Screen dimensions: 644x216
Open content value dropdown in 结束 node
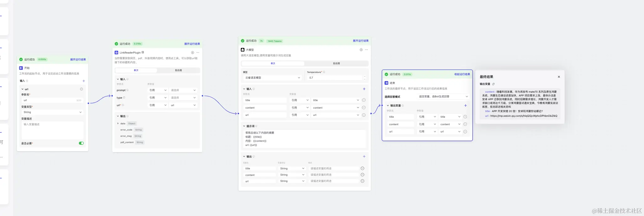point(450,124)
